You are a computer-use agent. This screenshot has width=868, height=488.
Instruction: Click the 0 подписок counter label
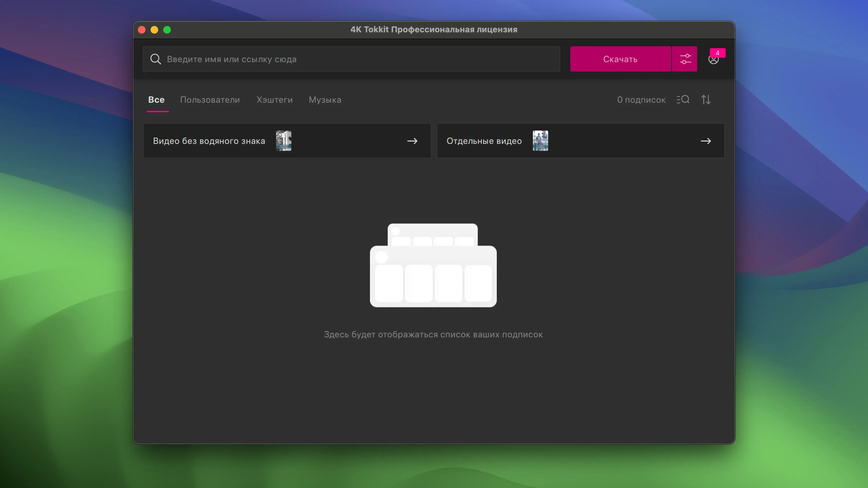point(641,100)
